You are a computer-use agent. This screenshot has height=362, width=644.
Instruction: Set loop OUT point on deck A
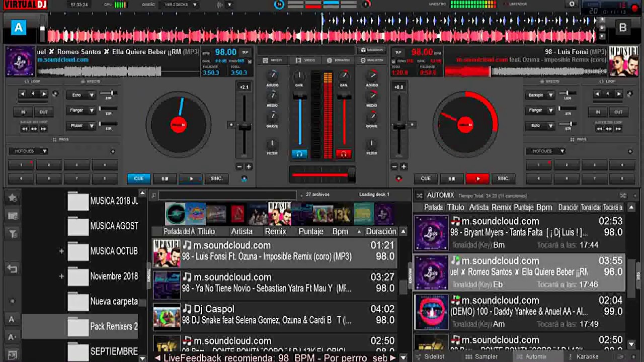44,112
